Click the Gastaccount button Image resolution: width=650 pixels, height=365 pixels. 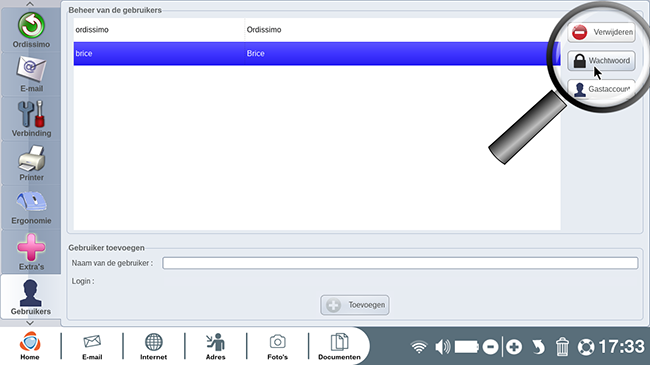click(601, 89)
